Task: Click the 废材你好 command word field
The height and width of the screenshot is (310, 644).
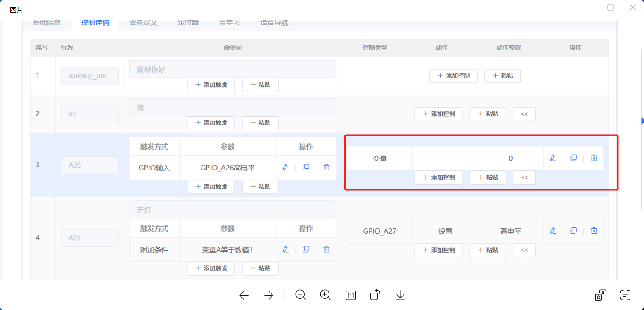Action: coord(232,69)
